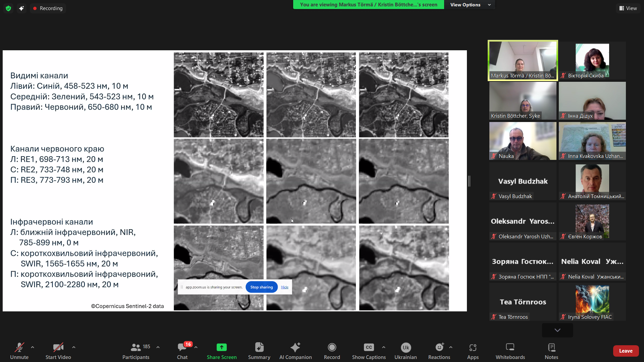Open the Chat panel

(182, 351)
